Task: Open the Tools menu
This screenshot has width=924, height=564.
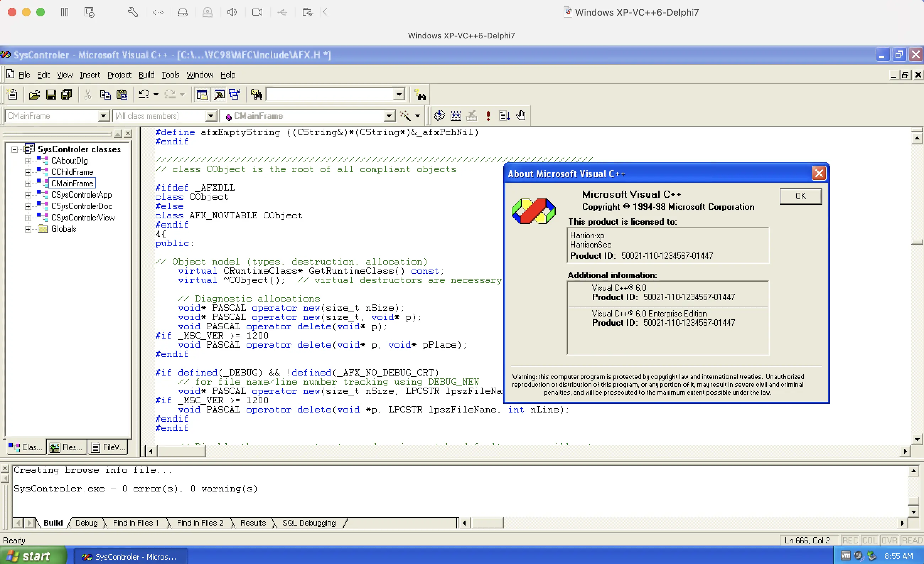Action: tap(171, 75)
